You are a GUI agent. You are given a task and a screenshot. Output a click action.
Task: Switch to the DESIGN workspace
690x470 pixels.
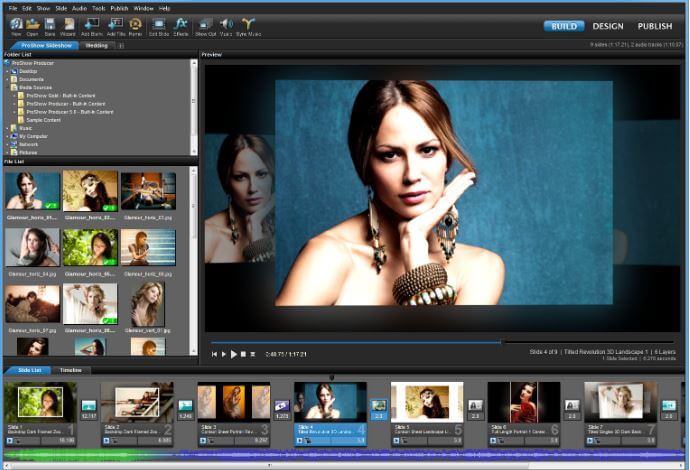click(608, 26)
